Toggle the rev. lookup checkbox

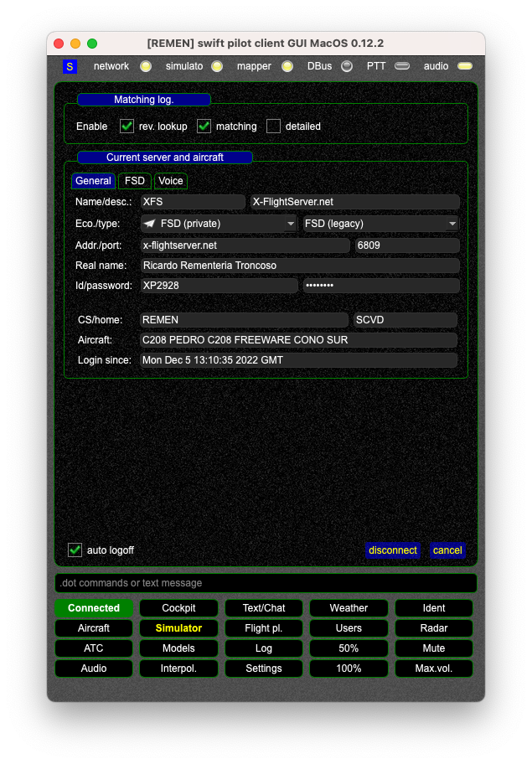coord(127,126)
